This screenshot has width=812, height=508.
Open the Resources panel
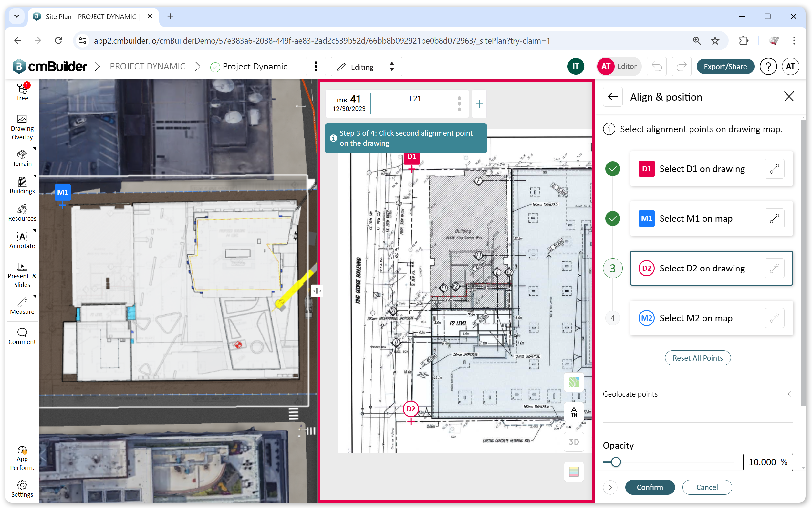point(22,213)
